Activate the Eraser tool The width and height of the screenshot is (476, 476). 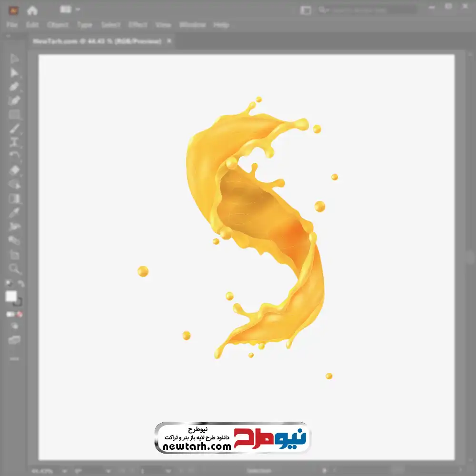pos(14,170)
